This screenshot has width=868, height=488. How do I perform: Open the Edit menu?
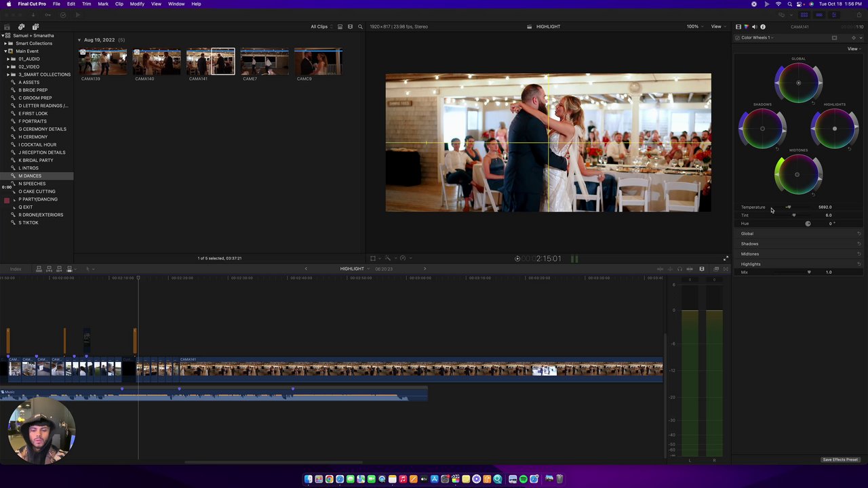coord(71,4)
